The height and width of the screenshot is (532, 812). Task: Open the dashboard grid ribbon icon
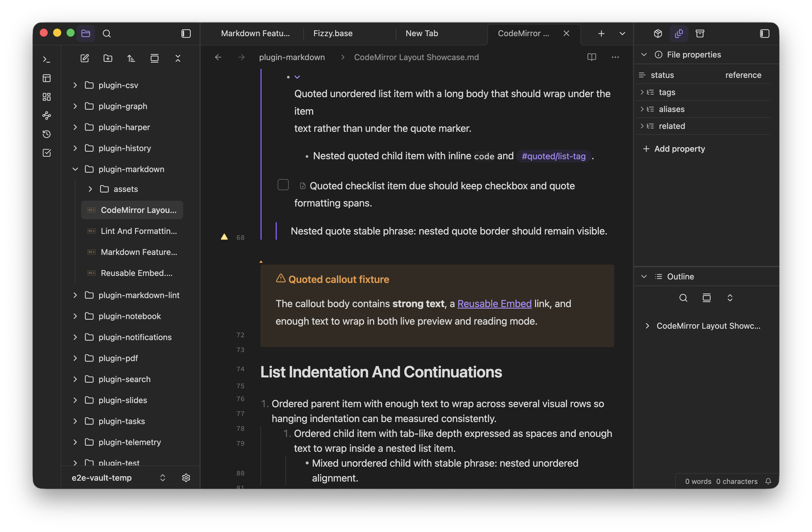47,97
